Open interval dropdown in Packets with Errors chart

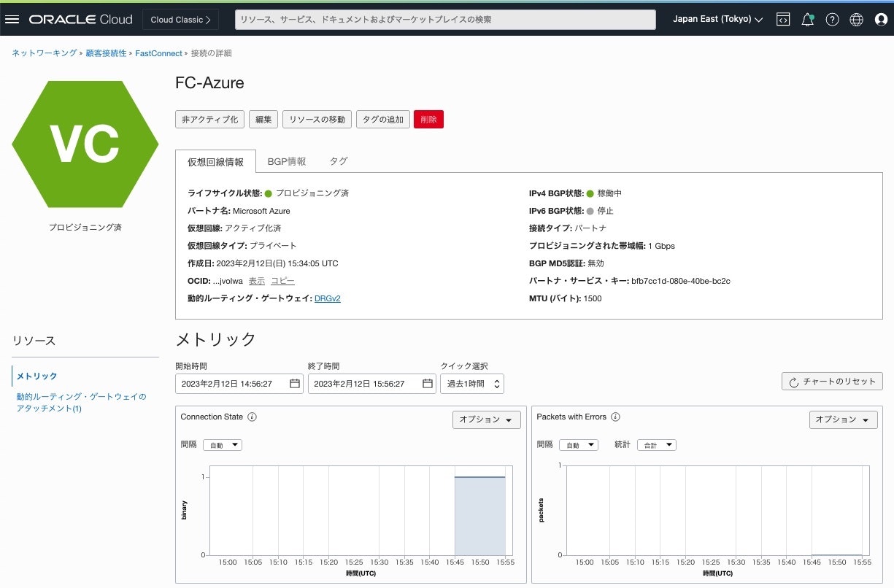pyautogui.click(x=579, y=445)
